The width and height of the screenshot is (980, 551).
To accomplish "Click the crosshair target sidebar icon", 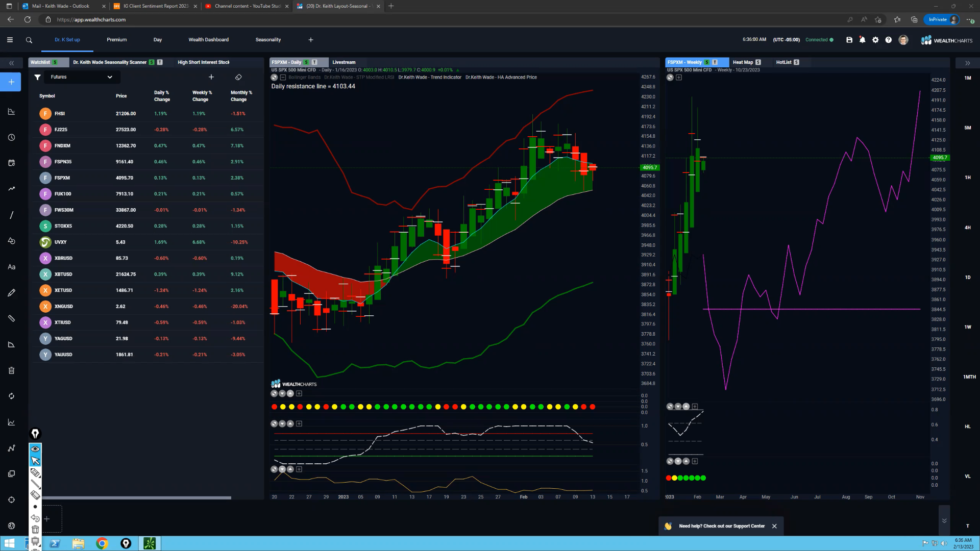I will click(x=11, y=500).
